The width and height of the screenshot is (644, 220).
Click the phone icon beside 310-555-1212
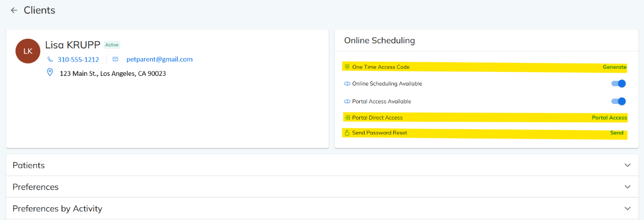click(50, 60)
